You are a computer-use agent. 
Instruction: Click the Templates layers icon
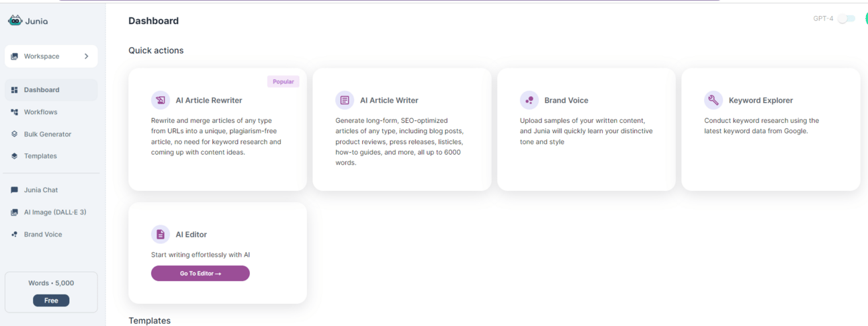(x=14, y=156)
